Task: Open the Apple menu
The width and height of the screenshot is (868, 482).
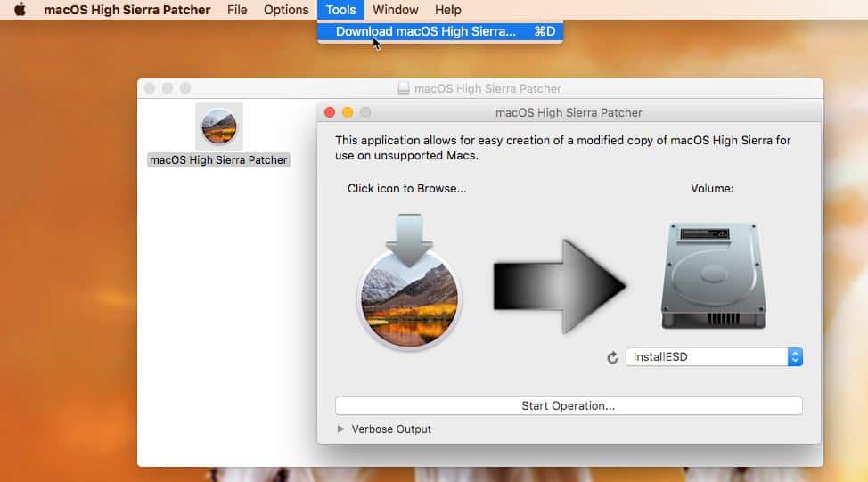Action: [20, 10]
